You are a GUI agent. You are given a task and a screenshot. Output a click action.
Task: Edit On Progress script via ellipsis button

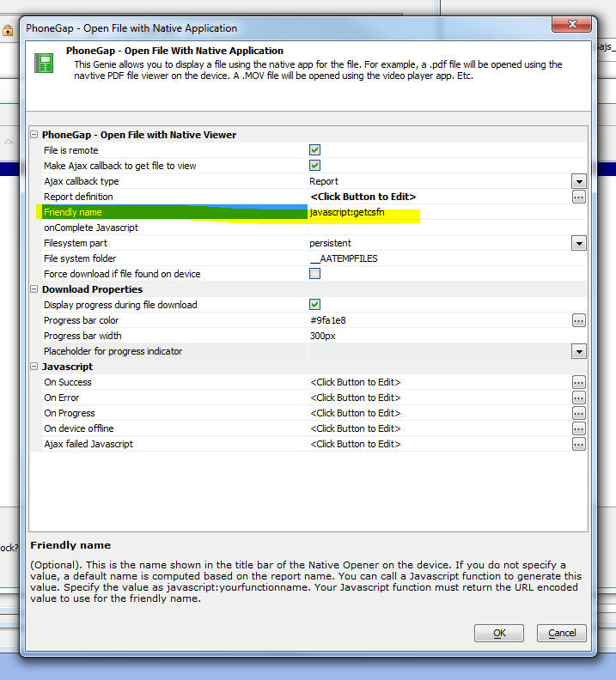click(x=579, y=413)
